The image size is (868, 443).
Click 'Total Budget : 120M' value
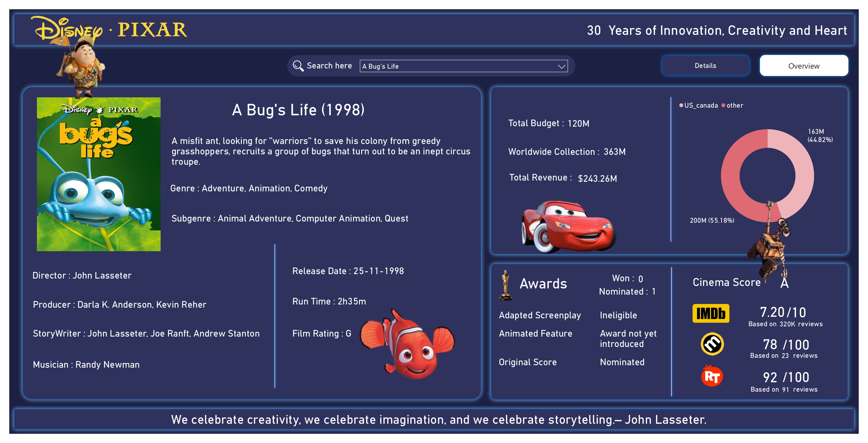578,123
